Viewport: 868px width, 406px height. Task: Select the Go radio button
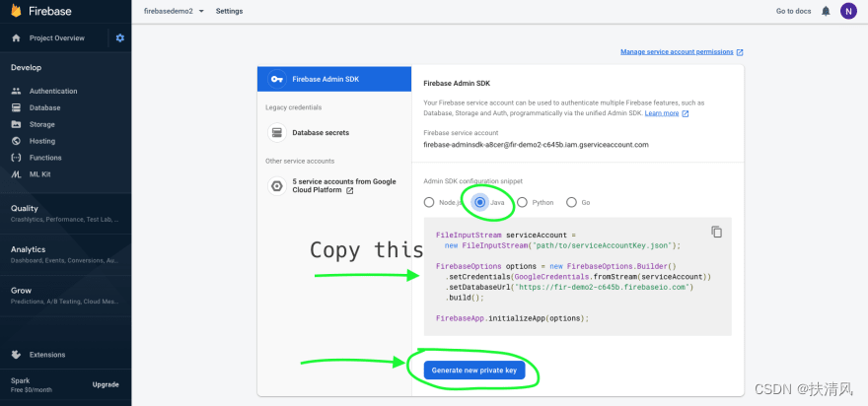coord(571,202)
